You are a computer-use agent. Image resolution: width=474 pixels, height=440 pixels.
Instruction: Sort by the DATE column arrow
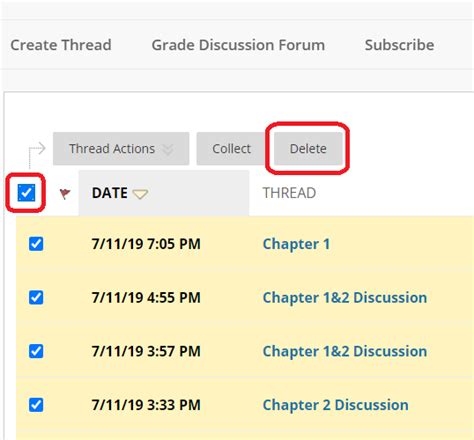point(140,194)
